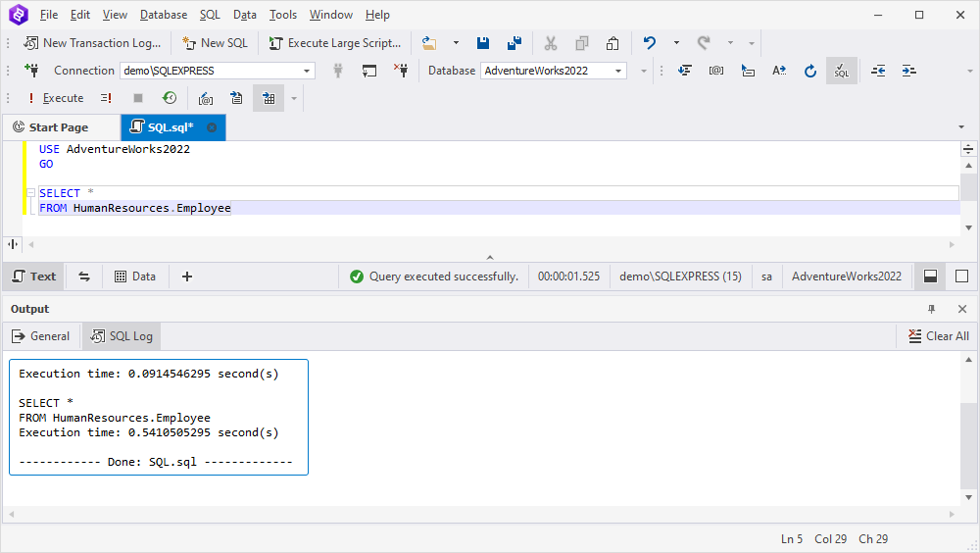Toggle horizontal split layout button
The image size is (980, 553).
[931, 276]
